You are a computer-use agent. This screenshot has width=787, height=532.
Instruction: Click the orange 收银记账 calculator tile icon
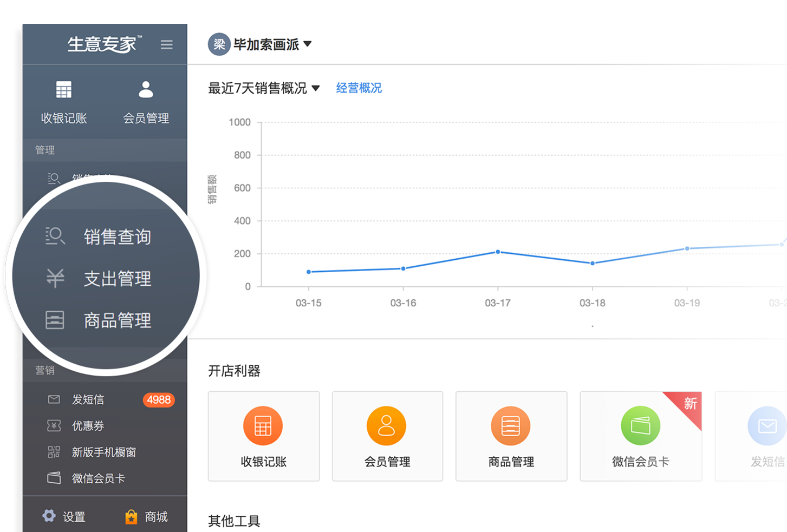pos(263,426)
